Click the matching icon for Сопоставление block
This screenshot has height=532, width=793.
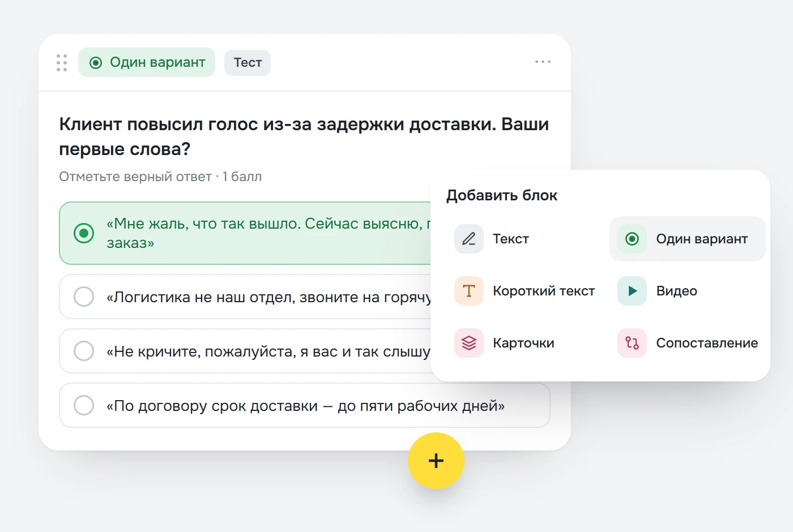(632, 343)
